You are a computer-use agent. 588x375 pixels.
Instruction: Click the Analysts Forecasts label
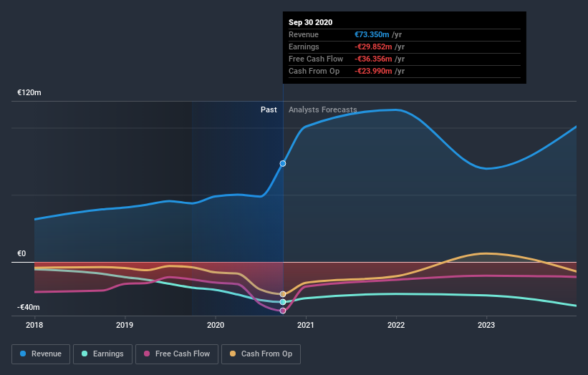pos(323,109)
